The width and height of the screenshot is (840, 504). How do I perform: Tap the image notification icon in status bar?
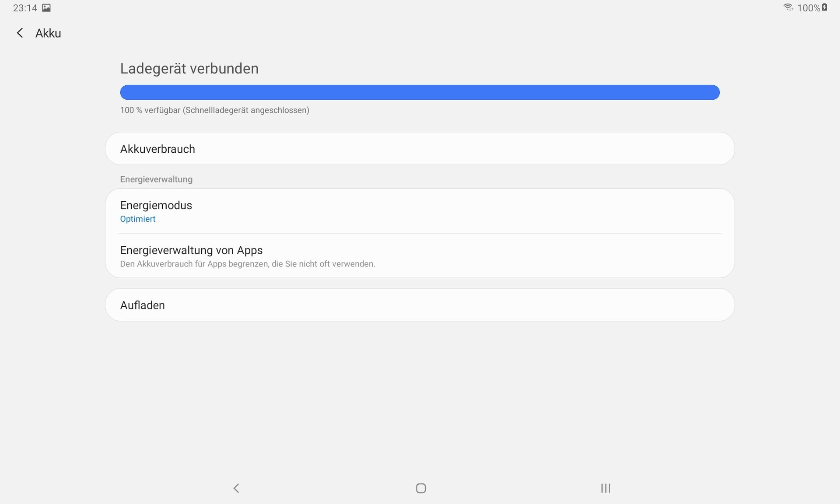(x=46, y=7)
